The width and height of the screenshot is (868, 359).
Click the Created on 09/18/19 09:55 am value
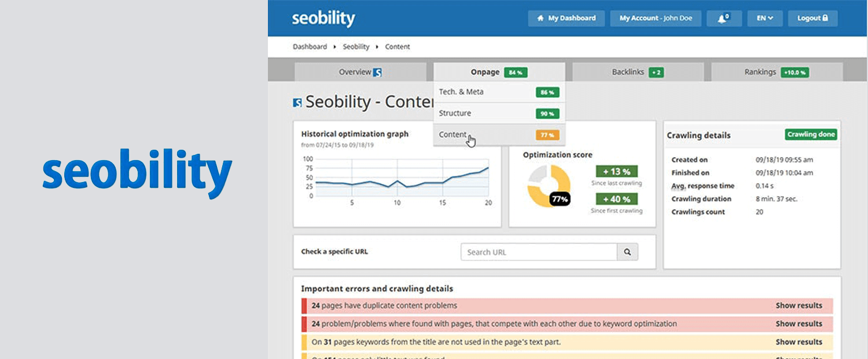[x=784, y=160]
